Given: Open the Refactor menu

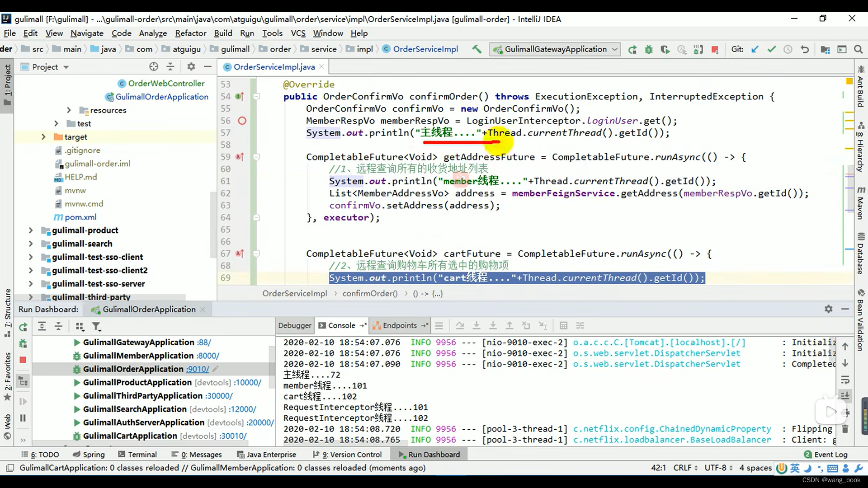Looking at the screenshot, I should 191,33.
